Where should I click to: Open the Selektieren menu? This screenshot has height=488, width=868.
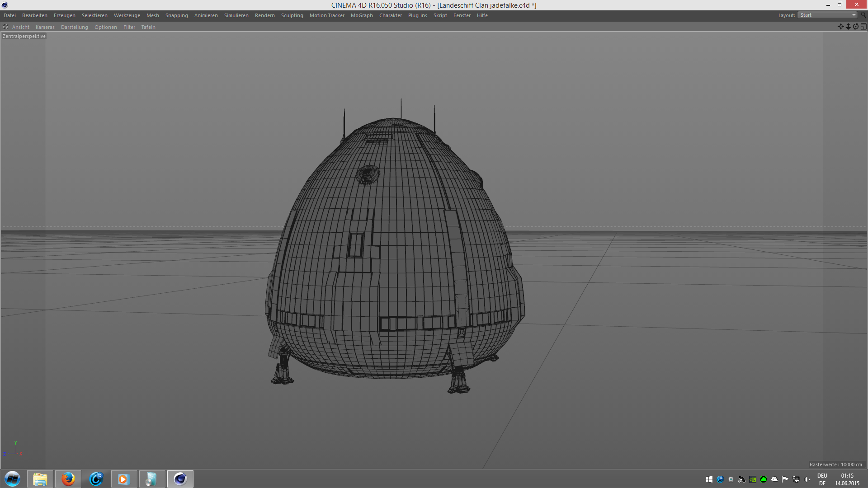pos(94,15)
